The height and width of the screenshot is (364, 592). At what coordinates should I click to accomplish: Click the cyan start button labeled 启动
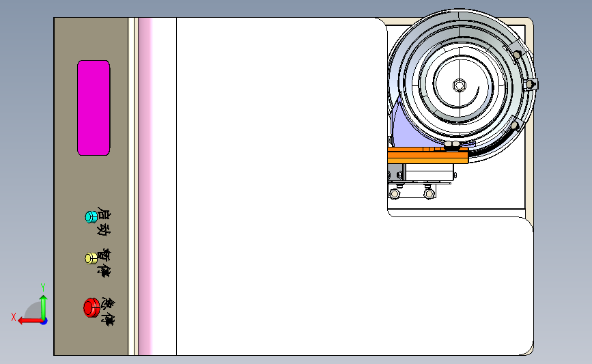pos(91,216)
